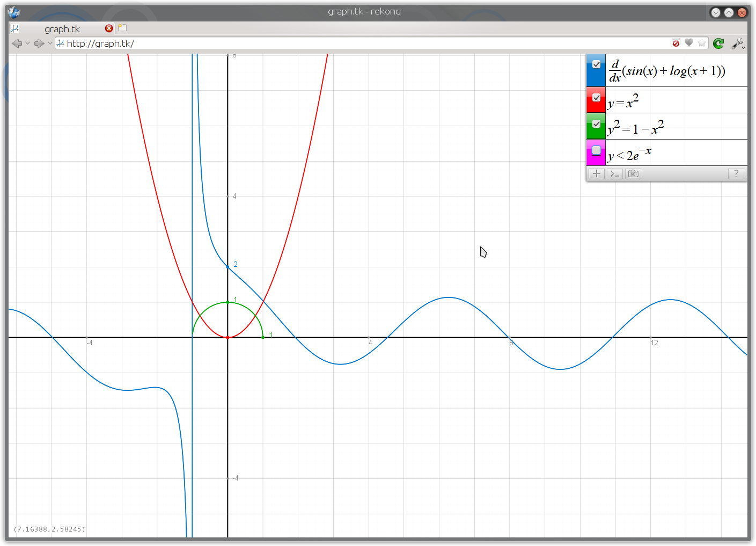Click the blue point labeled 2 on y-axis
The height and width of the screenshot is (546, 756).
227,267
